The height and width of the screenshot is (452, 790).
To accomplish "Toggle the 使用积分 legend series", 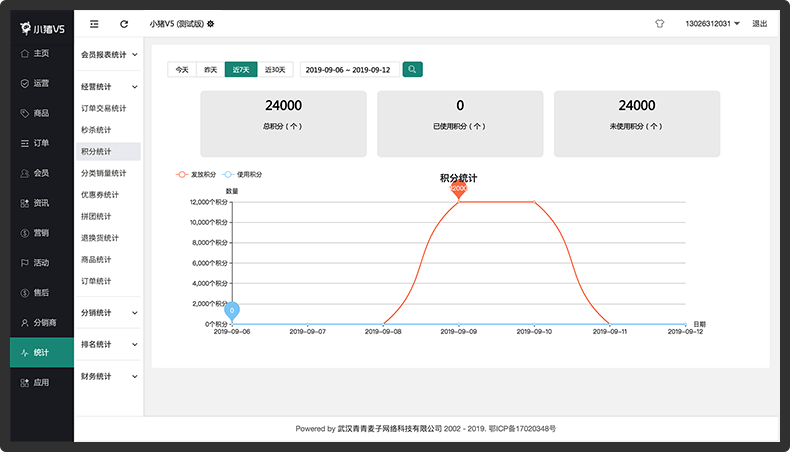I will tap(242, 174).
